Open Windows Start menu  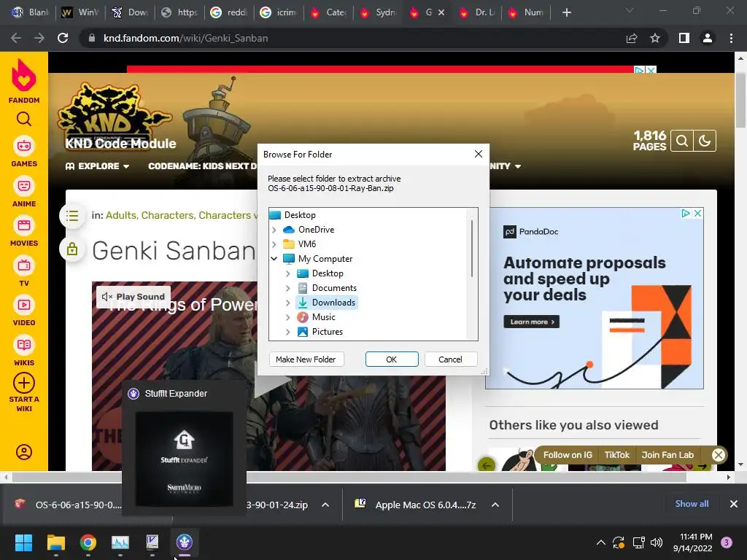pyautogui.click(x=23, y=542)
